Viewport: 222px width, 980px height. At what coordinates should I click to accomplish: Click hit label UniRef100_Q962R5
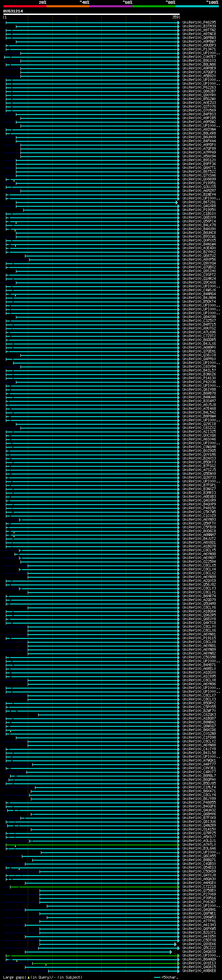point(199,615)
